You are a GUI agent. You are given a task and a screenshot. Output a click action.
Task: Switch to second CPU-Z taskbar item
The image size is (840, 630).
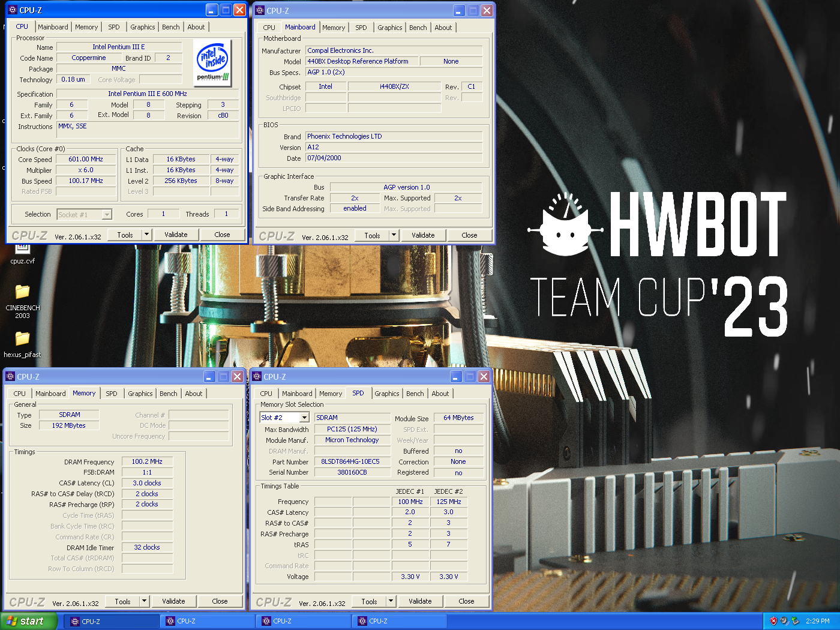(x=207, y=622)
